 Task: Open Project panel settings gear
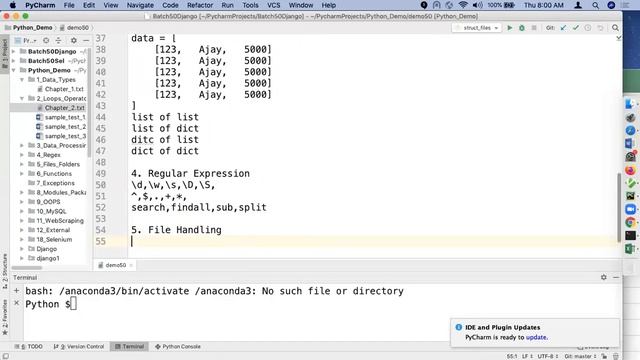click(x=73, y=40)
